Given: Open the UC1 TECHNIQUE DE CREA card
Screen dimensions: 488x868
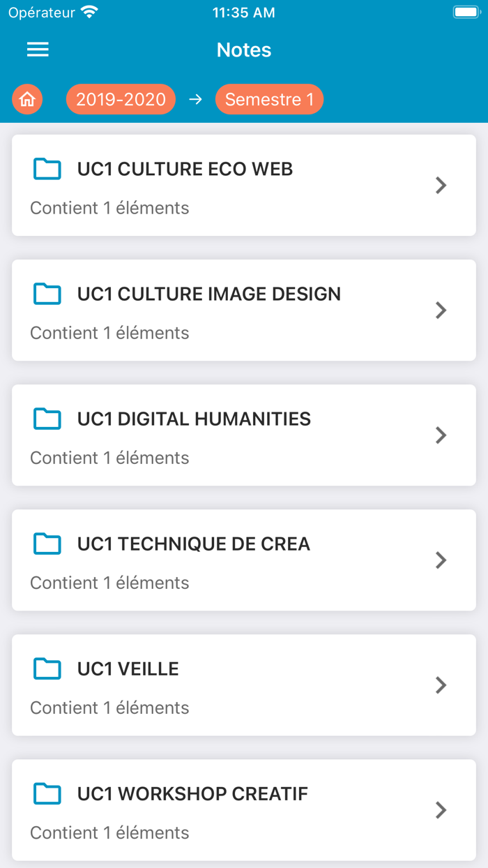Looking at the screenshot, I should [244, 560].
